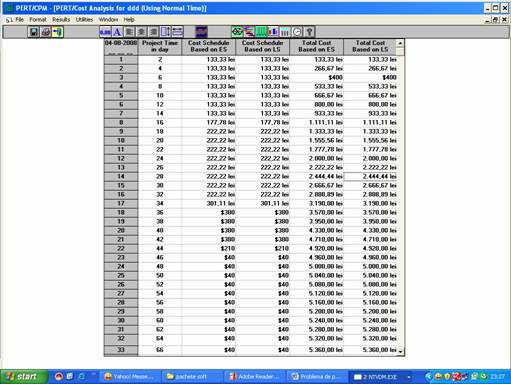
Task: Click the Windows start button
Action: click(22, 377)
